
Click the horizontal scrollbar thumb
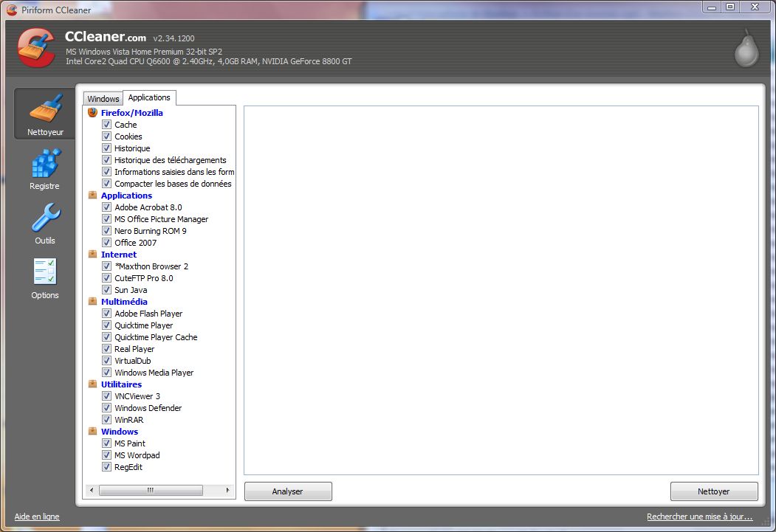pos(151,490)
